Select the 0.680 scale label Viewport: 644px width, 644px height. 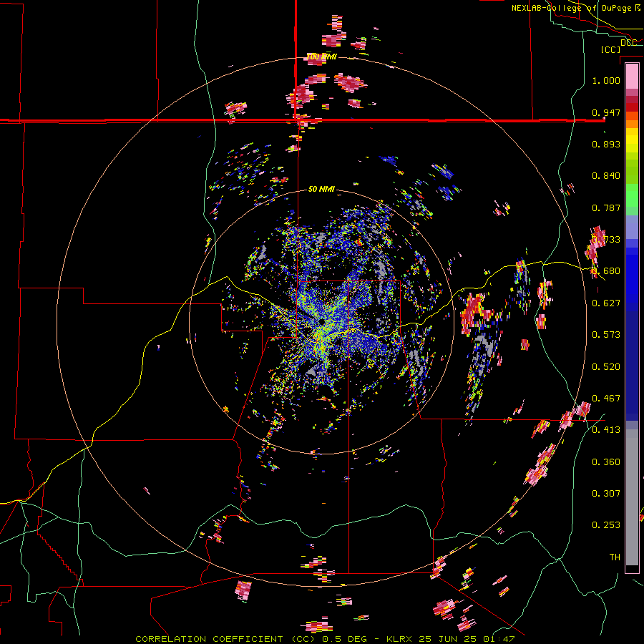pyautogui.click(x=606, y=271)
